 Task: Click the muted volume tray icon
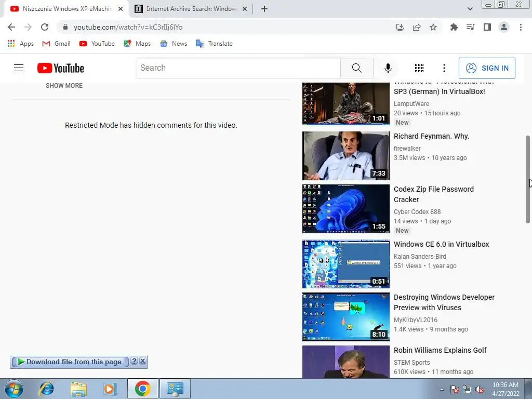point(480,390)
